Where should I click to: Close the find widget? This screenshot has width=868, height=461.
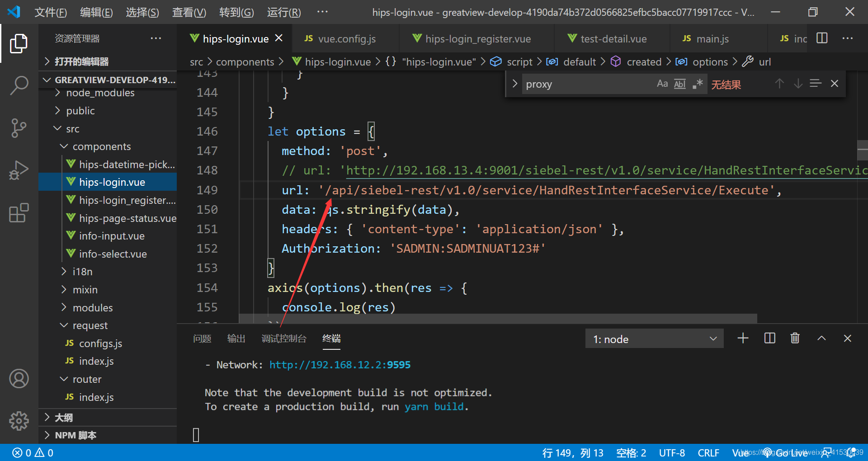click(x=835, y=84)
